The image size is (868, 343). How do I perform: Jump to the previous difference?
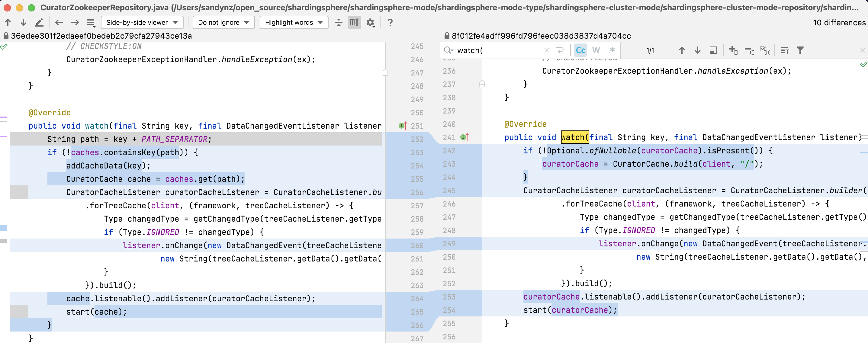[8, 23]
